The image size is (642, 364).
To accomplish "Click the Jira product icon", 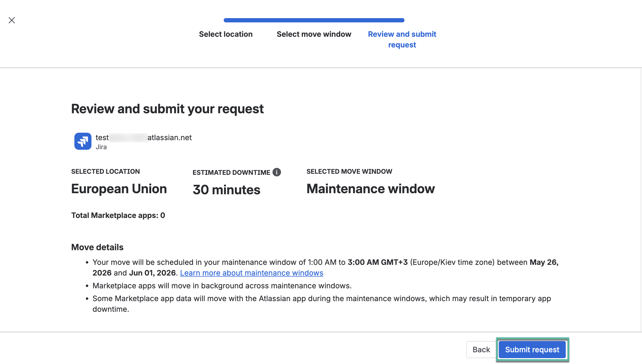I will 83,141.
